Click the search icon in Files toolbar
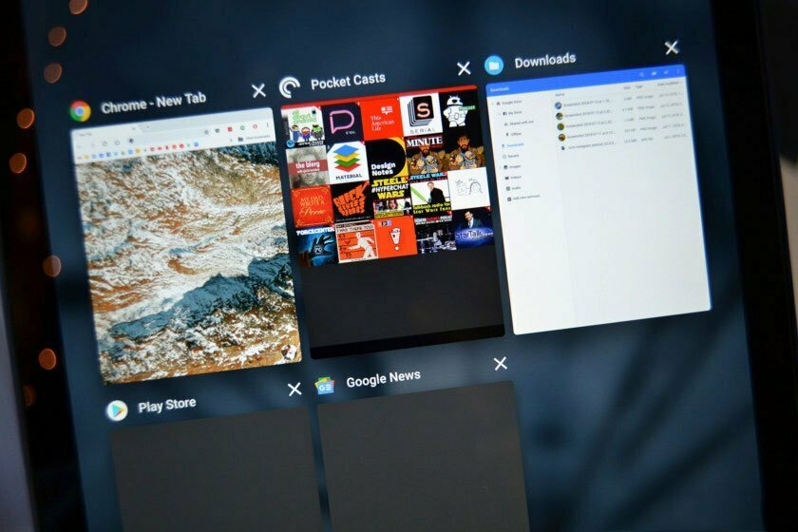Viewport: 798px width, 532px height. point(641,74)
